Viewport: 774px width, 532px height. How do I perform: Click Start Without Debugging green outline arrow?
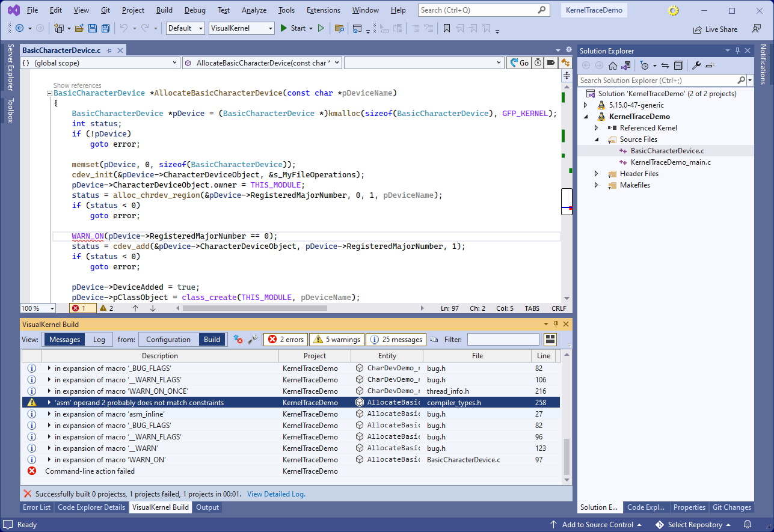click(x=321, y=28)
